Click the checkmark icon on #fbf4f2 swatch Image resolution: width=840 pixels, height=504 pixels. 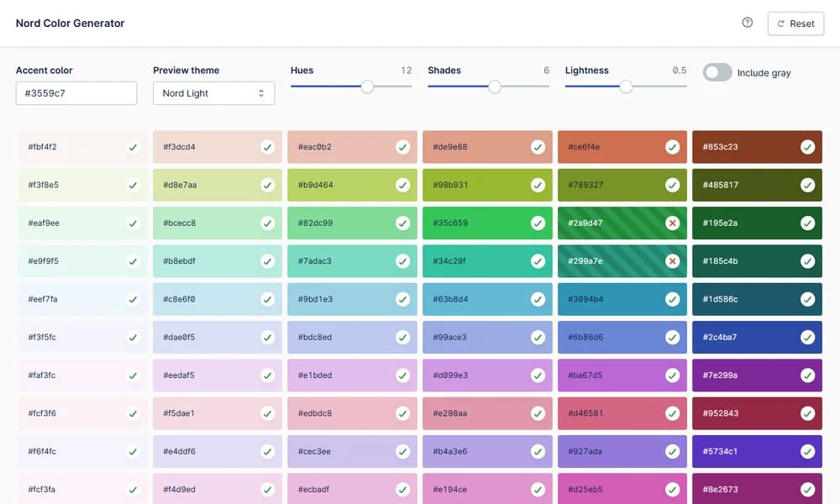pos(133,147)
